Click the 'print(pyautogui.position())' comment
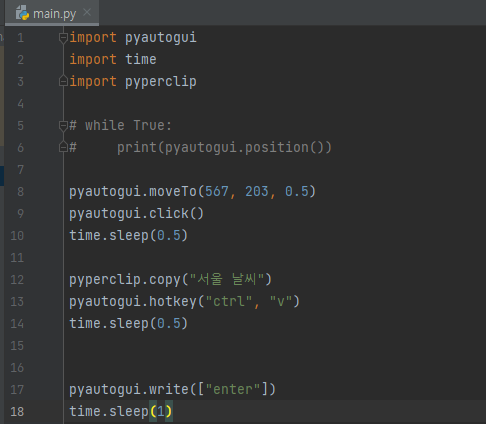This screenshot has height=424, width=486. pos(224,148)
